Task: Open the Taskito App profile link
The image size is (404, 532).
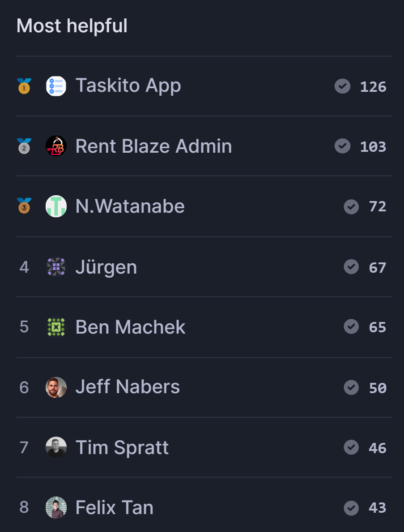Action: [128, 86]
